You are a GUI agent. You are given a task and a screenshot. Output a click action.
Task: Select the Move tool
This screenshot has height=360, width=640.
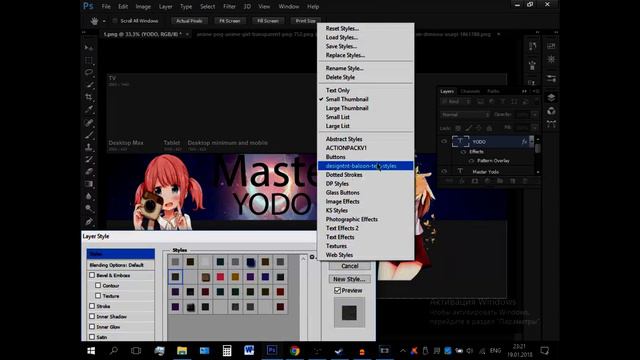click(89, 47)
